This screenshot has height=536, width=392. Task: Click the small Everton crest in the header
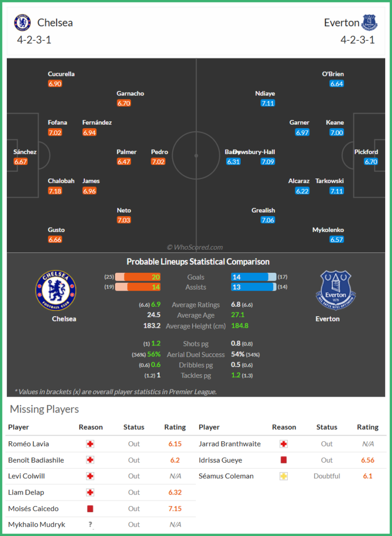369,22
